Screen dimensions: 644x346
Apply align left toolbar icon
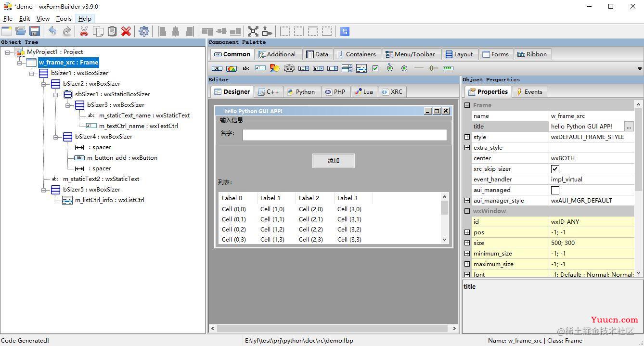[162, 31]
